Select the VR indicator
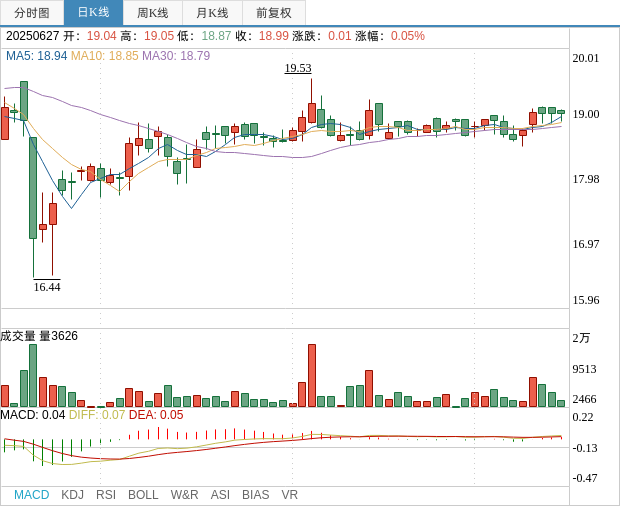The image size is (620, 506). coord(289,495)
